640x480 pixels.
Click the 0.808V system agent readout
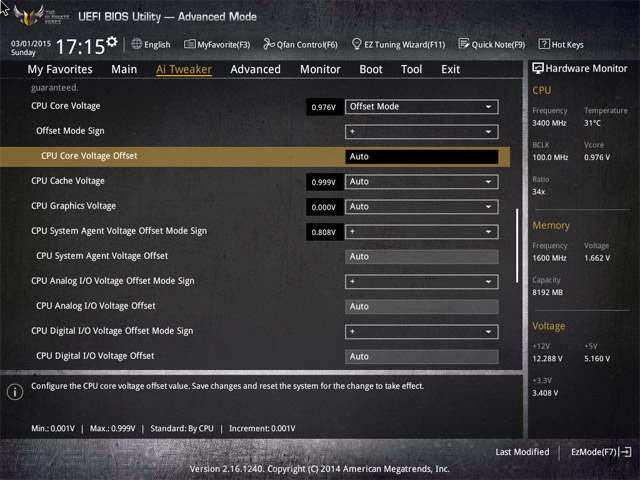tap(324, 232)
